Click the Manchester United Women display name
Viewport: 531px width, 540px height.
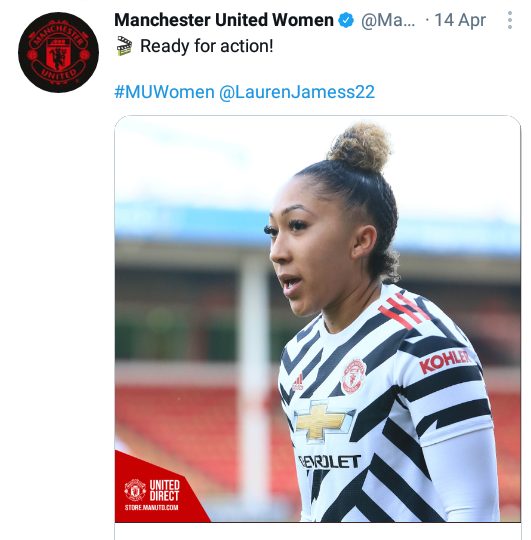coord(224,20)
